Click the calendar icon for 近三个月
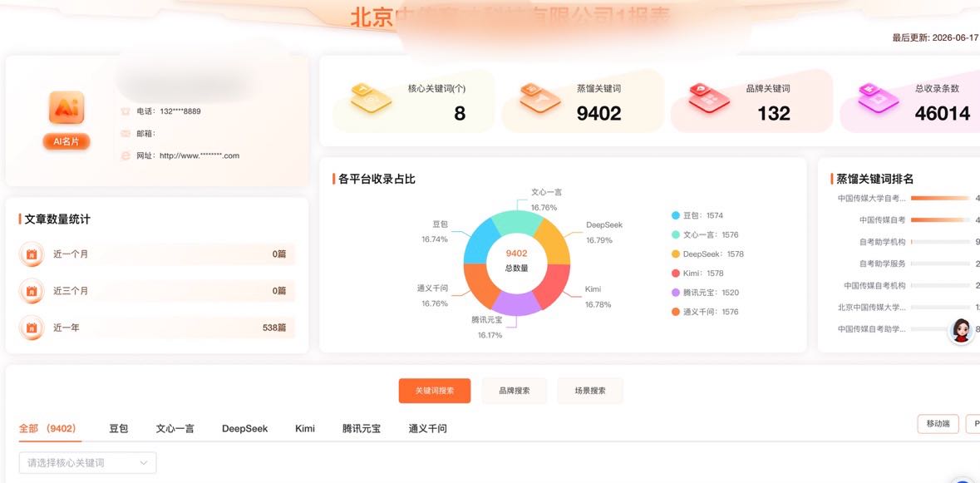 pyautogui.click(x=32, y=291)
